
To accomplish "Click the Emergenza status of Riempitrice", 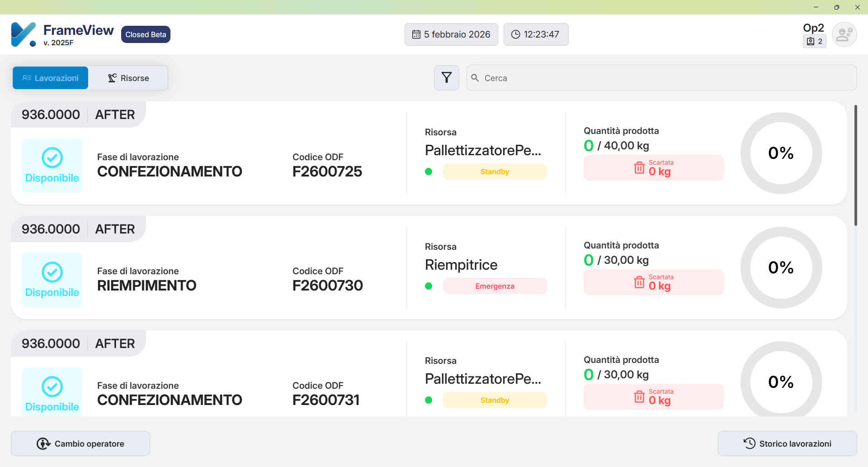I will point(495,286).
